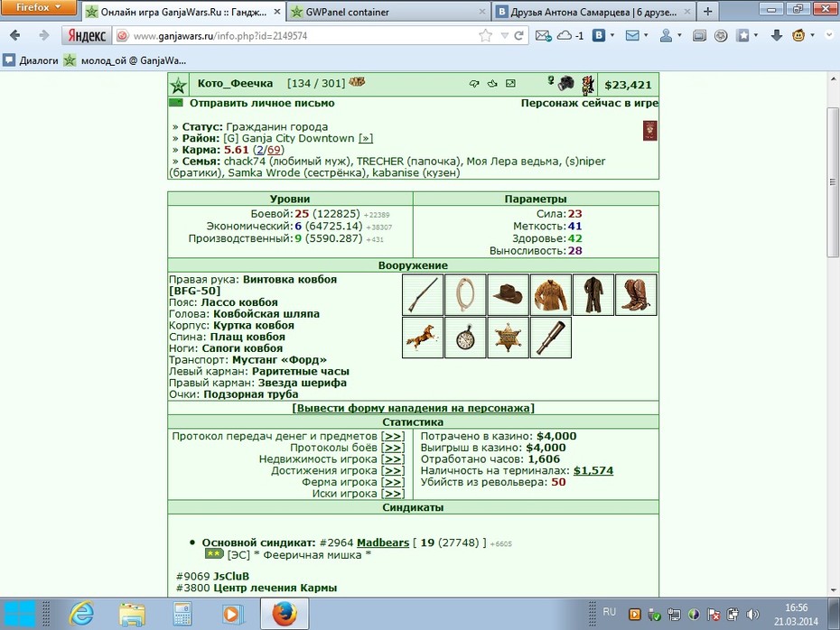Open the dropdown beside VK button

pyautogui.click(x=612, y=35)
